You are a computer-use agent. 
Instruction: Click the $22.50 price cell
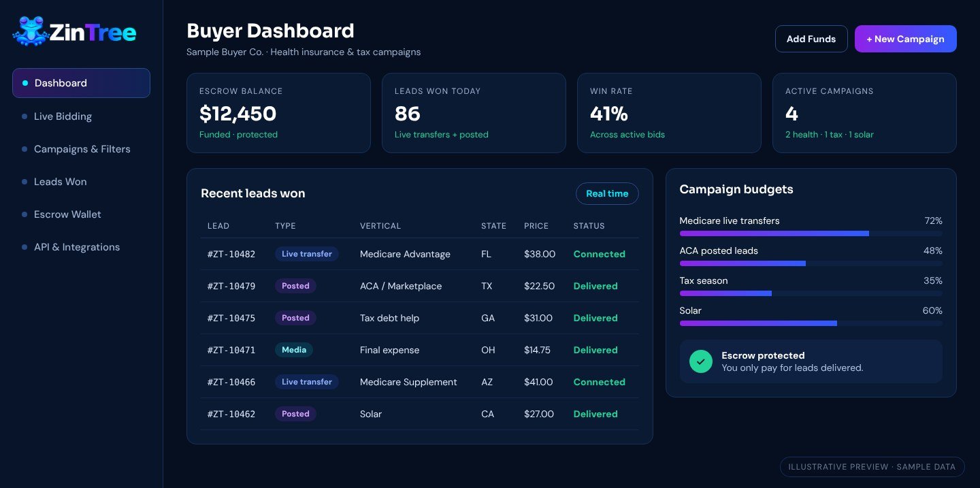click(x=539, y=287)
